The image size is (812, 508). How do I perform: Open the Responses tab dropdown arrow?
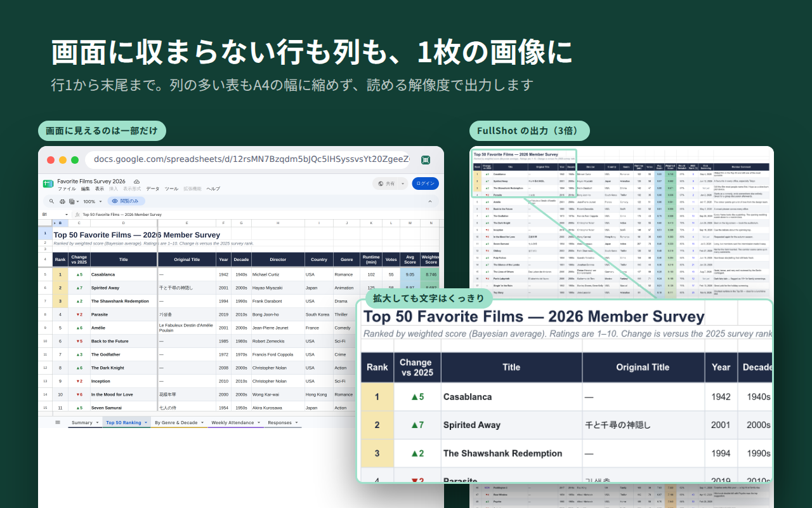point(297,422)
